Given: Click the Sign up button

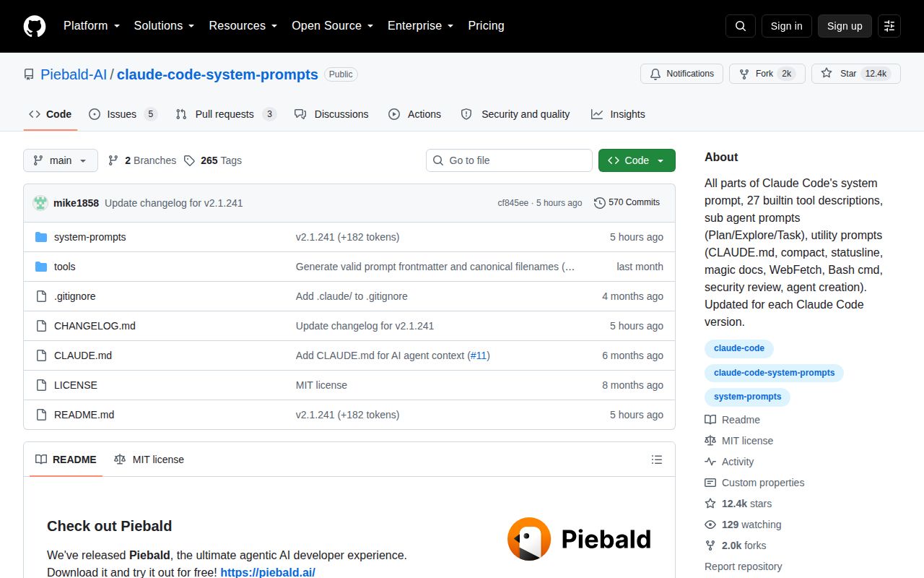Looking at the screenshot, I should (845, 26).
